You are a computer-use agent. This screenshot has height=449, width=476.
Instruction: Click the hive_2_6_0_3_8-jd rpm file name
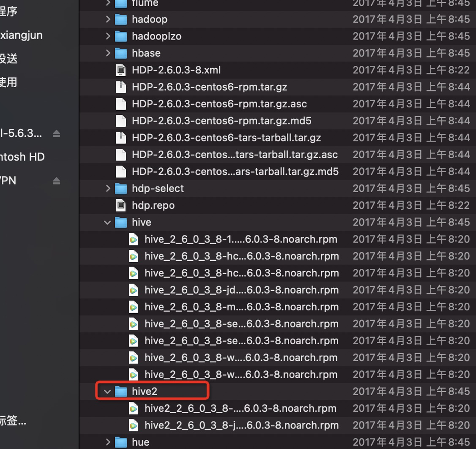[242, 290]
